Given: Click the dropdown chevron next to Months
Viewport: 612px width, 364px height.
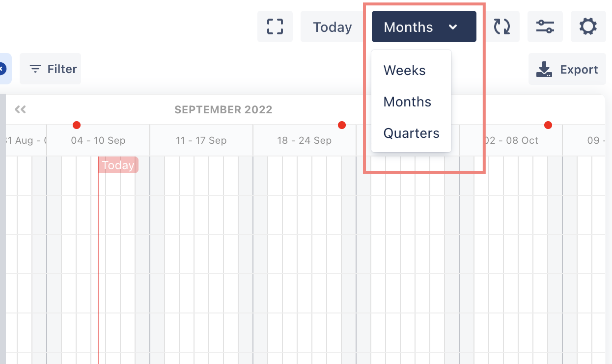Looking at the screenshot, I should (453, 27).
